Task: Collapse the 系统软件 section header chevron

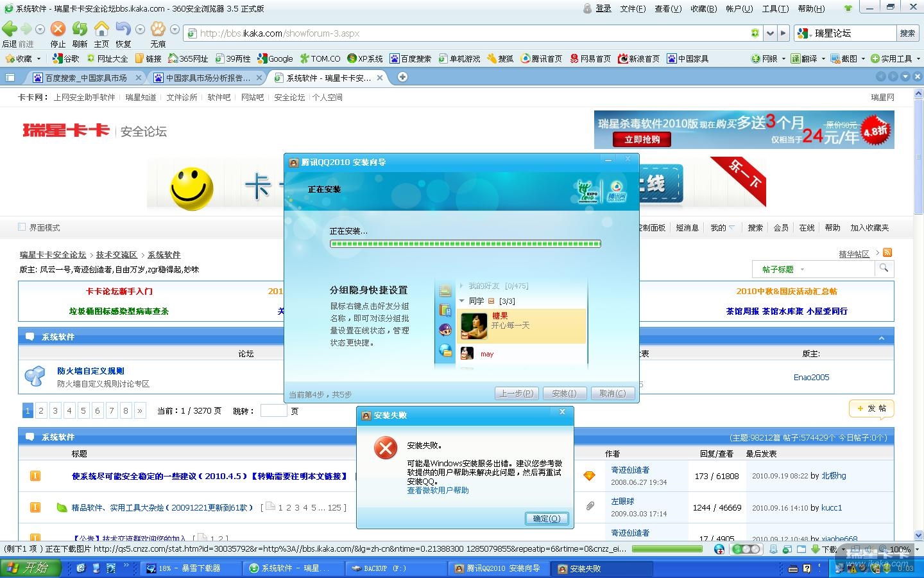Action: pyautogui.click(x=882, y=338)
